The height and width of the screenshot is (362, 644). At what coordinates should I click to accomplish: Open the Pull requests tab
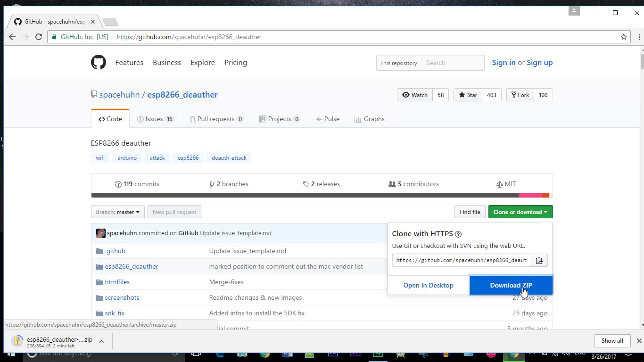coord(217,119)
